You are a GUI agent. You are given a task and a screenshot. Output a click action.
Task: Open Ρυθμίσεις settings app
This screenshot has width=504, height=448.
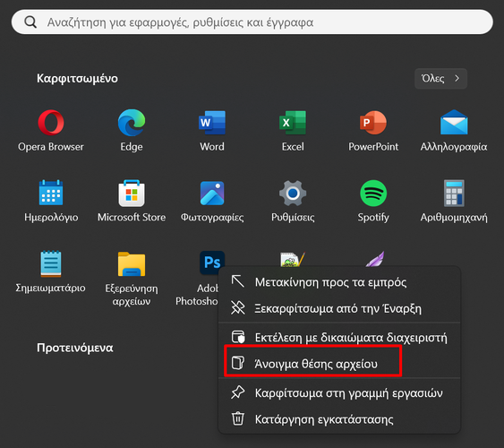pyautogui.click(x=293, y=201)
